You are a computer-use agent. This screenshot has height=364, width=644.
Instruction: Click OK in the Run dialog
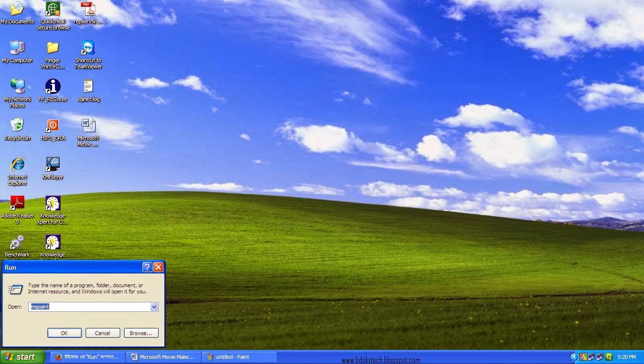[x=64, y=333]
